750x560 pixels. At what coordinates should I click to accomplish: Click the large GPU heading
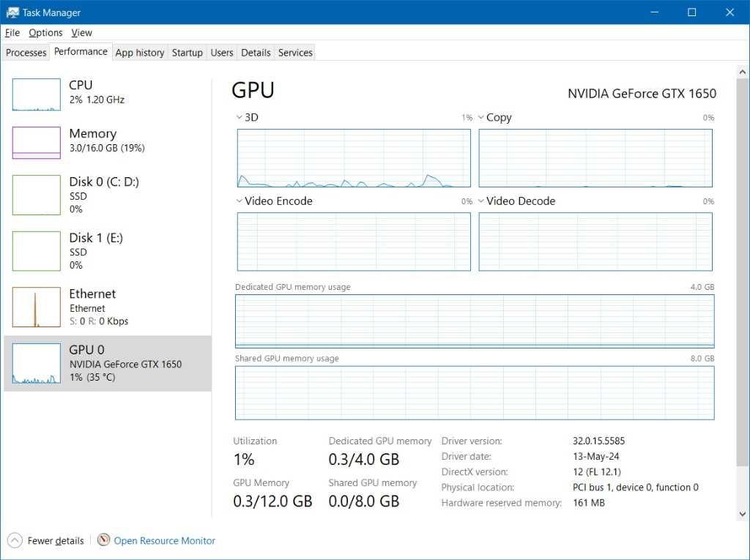click(x=253, y=90)
